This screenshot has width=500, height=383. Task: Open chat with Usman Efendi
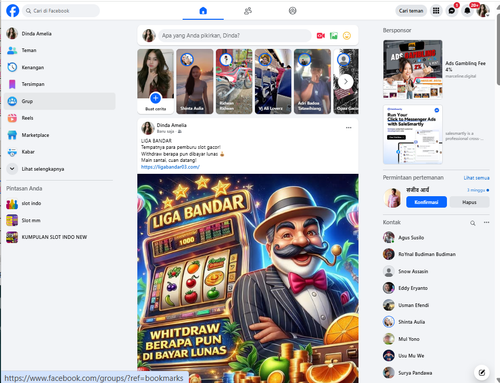pos(436,305)
